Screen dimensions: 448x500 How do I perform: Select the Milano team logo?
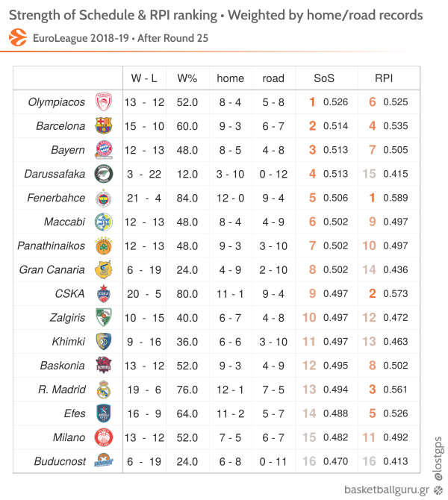tap(103, 437)
